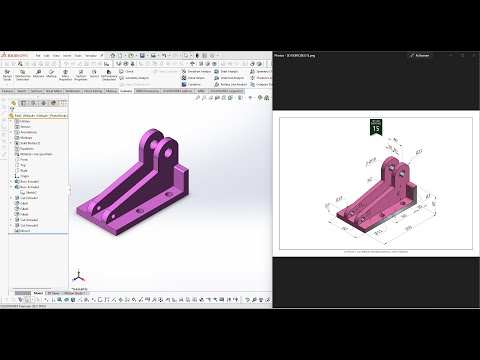Open the DisplayManager appearance tab
This screenshot has width=480, height=360.
[x=53, y=103]
